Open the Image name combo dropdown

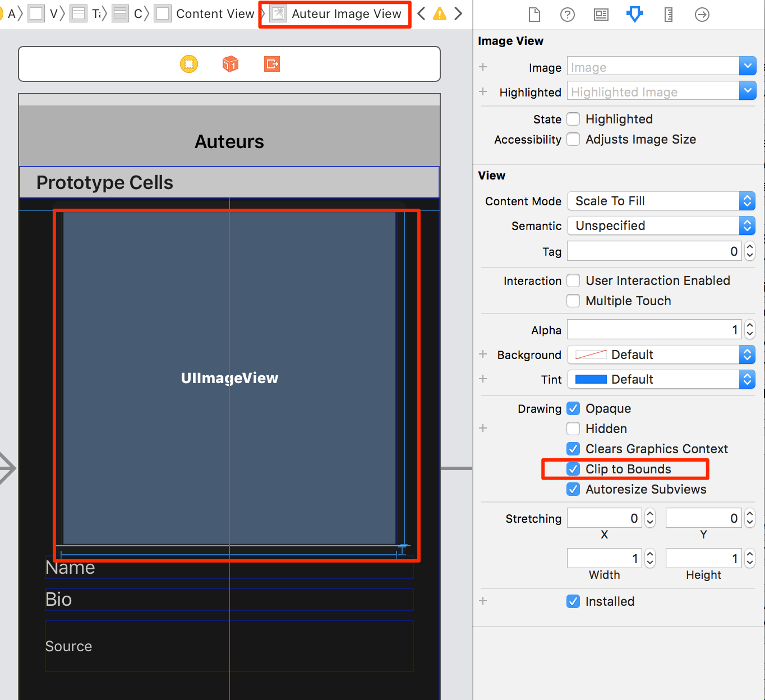[747, 66]
